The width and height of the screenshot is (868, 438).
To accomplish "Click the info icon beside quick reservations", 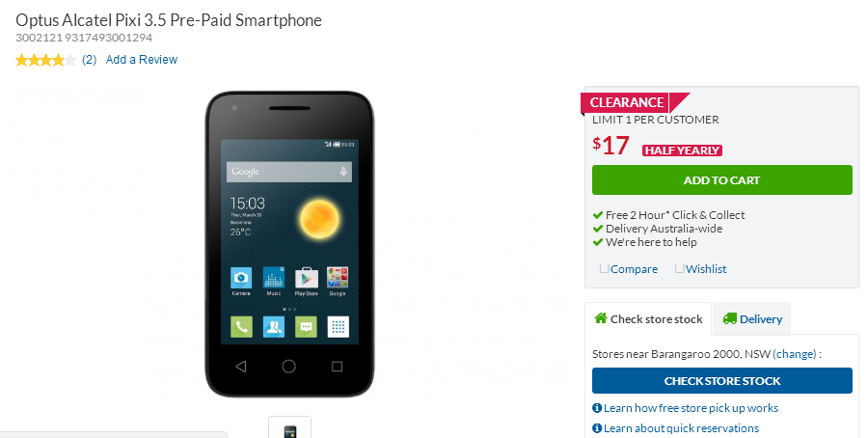I will click(x=597, y=428).
